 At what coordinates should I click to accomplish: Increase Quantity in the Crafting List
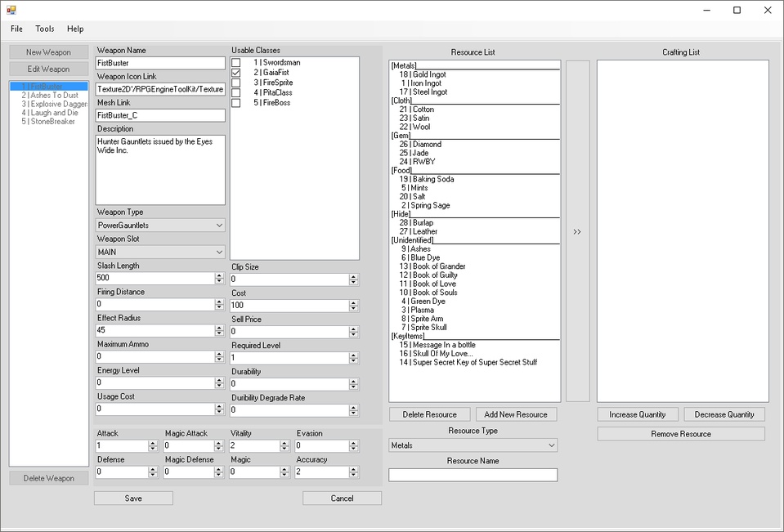(x=638, y=414)
